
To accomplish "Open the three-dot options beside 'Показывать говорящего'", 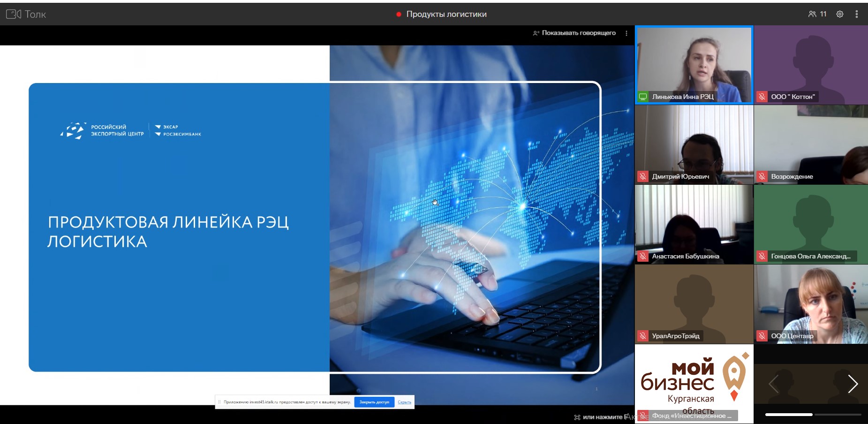I will pyautogui.click(x=626, y=33).
